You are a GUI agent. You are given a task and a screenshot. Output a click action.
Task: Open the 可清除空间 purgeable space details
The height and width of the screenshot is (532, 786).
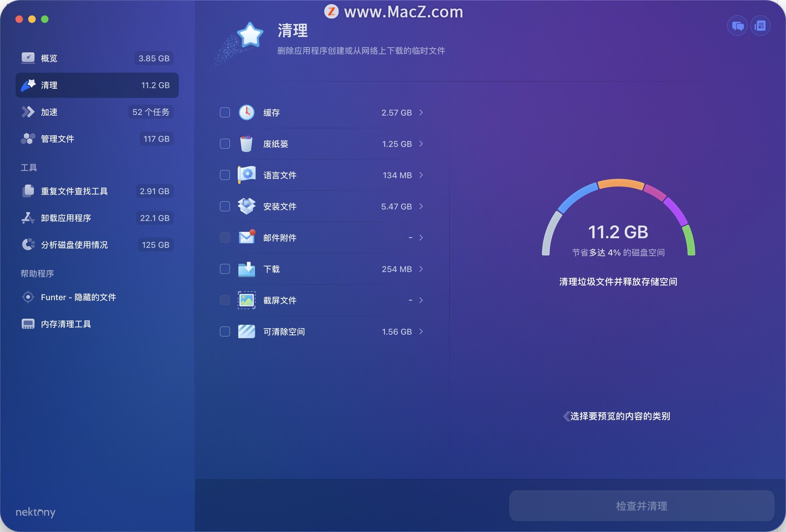(x=422, y=332)
